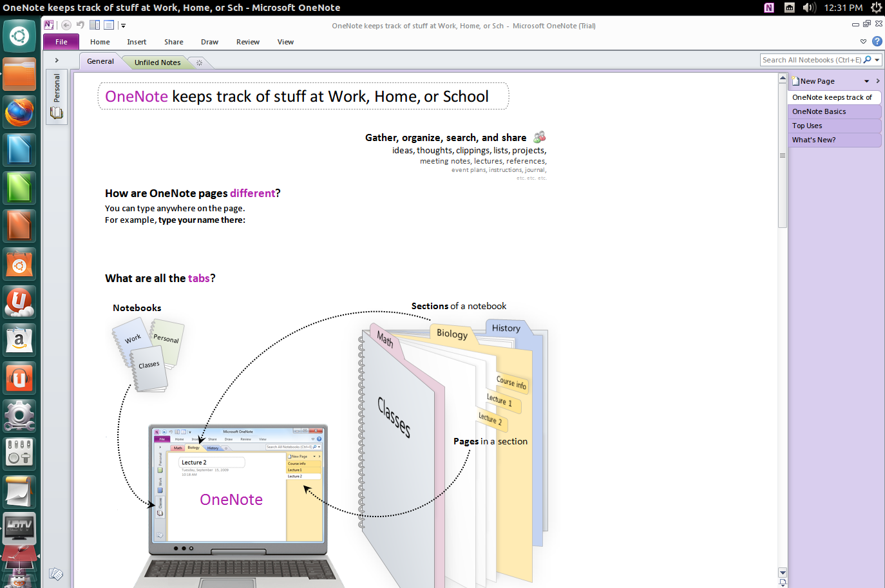Open the File tab
The width and height of the screenshot is (885, 588).
(x=61, y=42)
